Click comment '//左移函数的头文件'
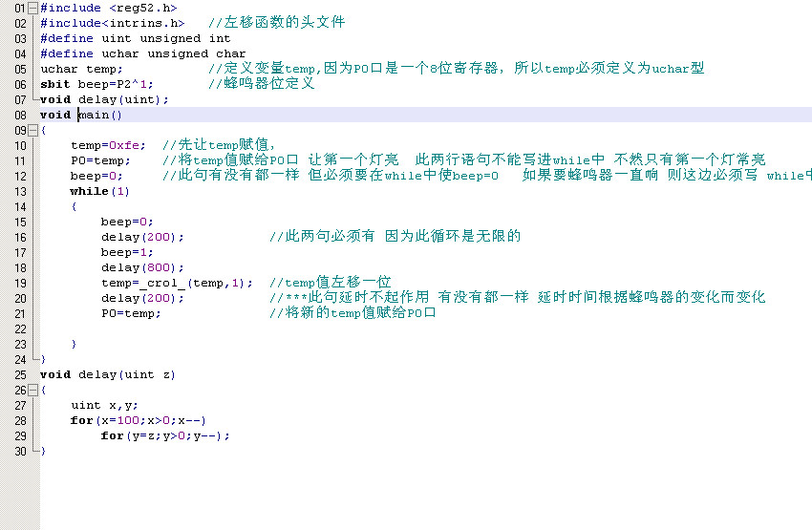The height and width of the screenshot is (530, 812). (277, 22)
